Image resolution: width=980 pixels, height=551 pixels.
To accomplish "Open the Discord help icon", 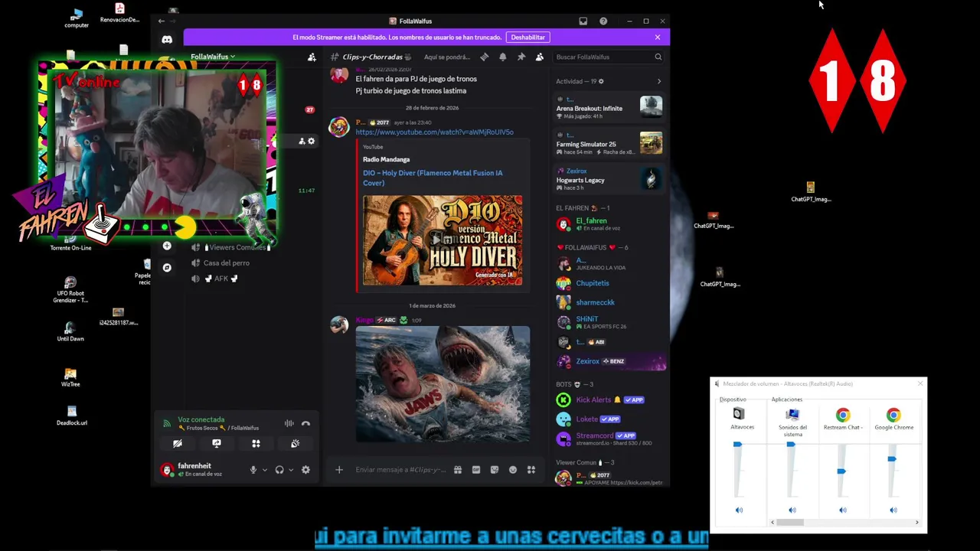I will 603,21.
